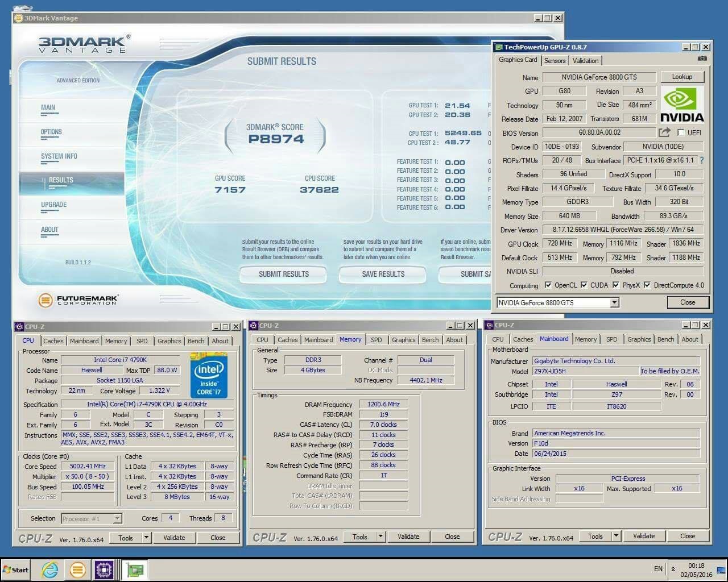728x582 pixels.
Task: Open the Processor #1 selection dropdown
Action: click(117, 518)
